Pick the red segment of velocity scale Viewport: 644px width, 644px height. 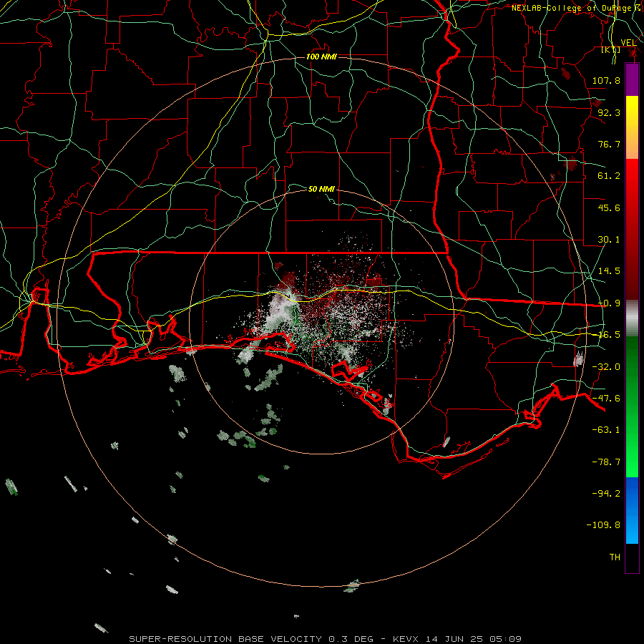pyautogui.click(x=632, y=229)
